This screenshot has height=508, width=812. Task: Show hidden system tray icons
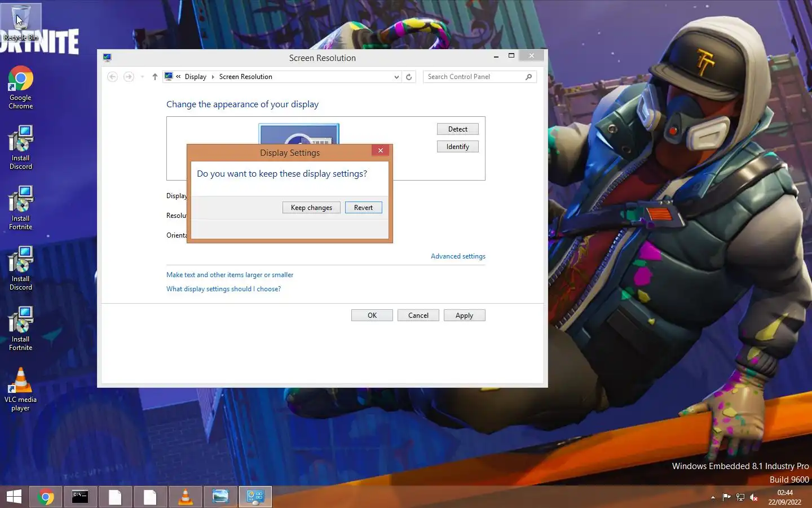(x=713, y=497)
